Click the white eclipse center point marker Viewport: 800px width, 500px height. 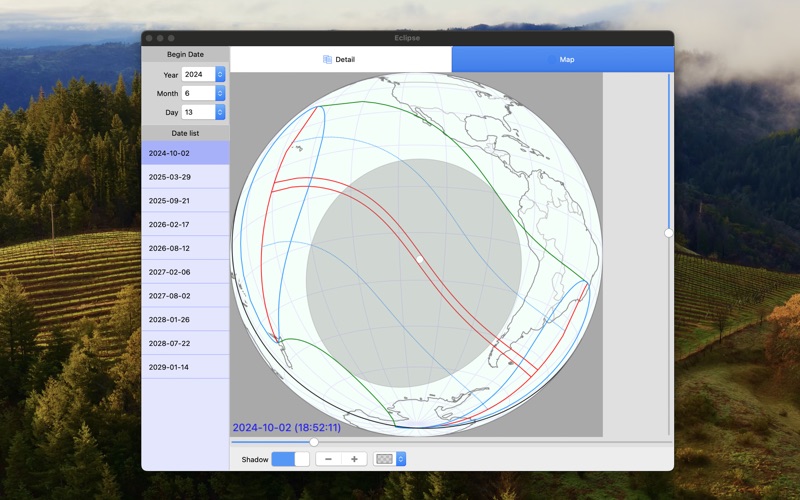click(420, 260)
